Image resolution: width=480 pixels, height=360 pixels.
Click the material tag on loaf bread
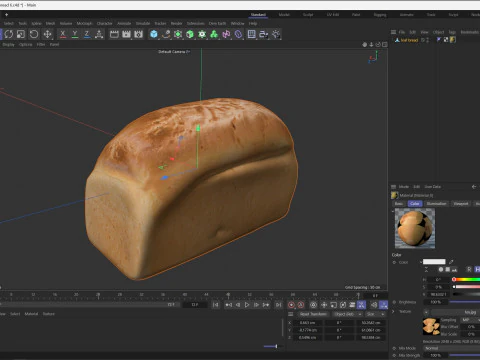point(453,40)
